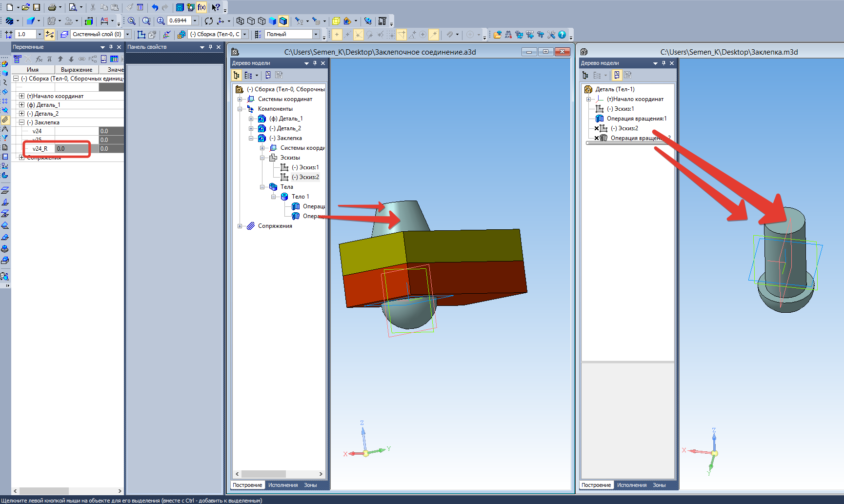Click the context help arrow icon

click(x=216, y=7)
